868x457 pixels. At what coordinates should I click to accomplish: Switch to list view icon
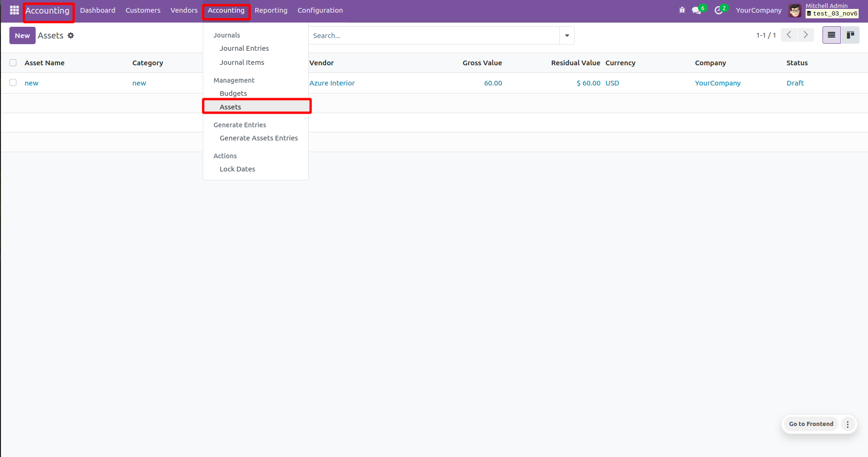point(831,35)
